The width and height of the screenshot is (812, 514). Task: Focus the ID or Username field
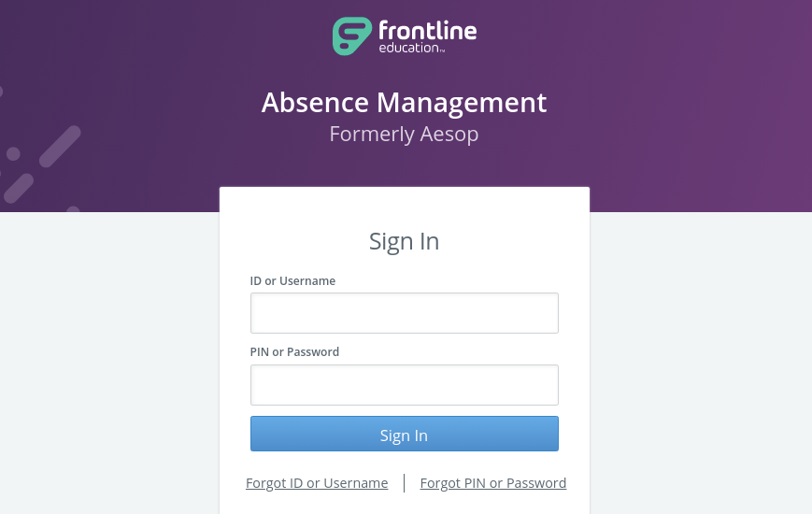click(405, 313)
